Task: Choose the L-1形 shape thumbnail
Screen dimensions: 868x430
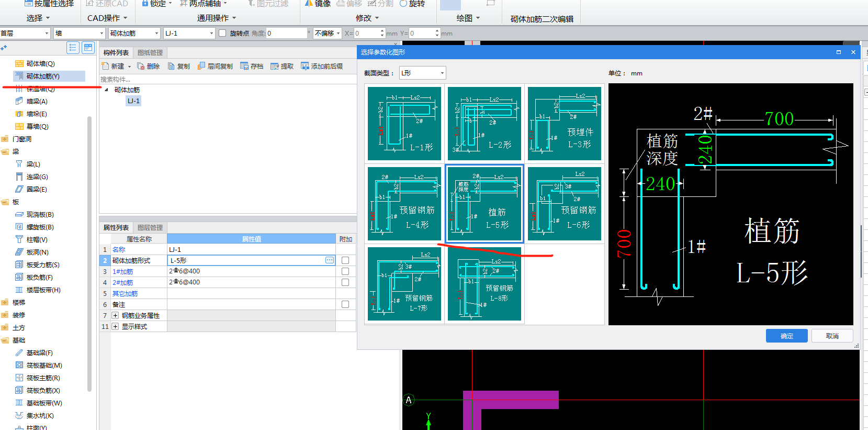Action: pyautogui.click(x=404, y=124)
